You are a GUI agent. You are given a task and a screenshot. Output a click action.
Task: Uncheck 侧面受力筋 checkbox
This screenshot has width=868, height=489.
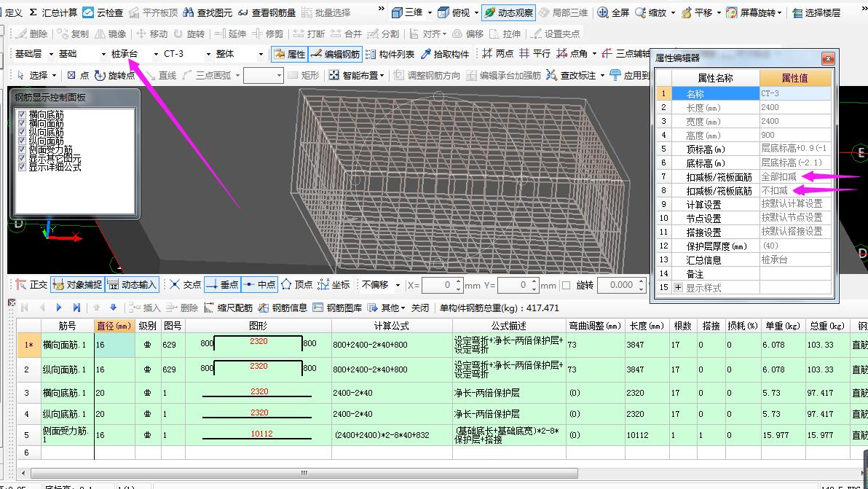22,149
